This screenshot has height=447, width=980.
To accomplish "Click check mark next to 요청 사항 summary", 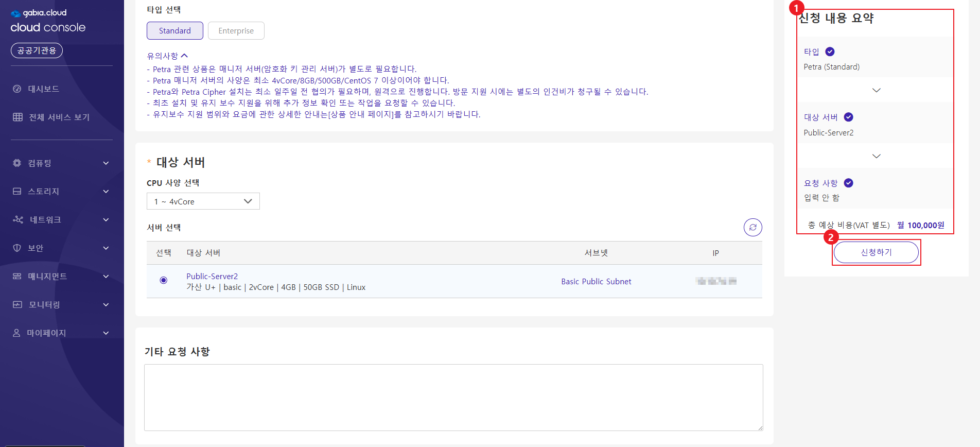I will pos(848,183).
